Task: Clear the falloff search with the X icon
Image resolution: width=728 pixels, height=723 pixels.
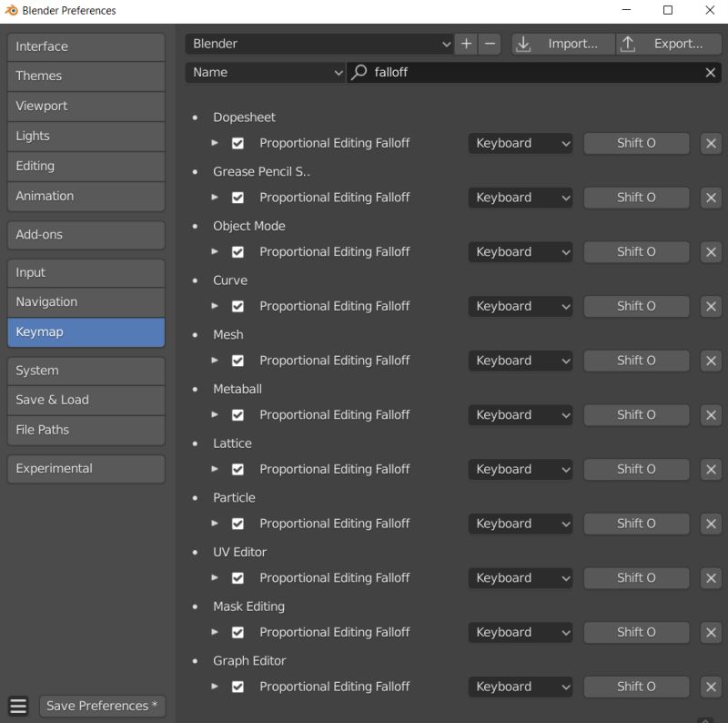Action: [x=710, y=72]
